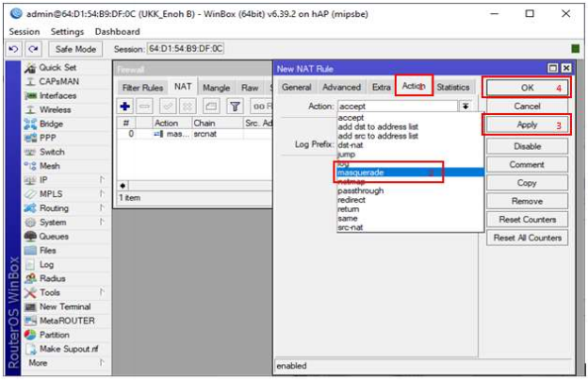Click the Remove button

(527, 202)
